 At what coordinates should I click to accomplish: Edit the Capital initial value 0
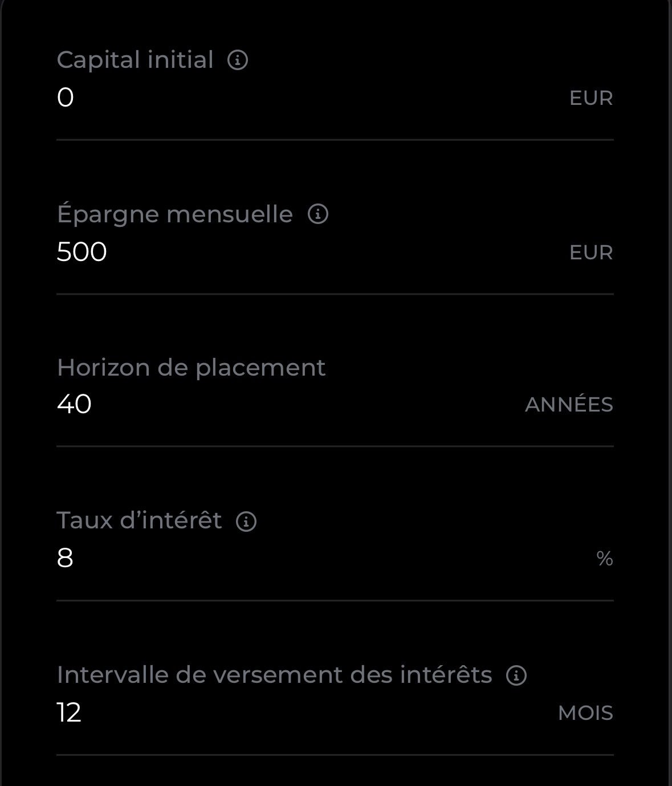[66, 97]
